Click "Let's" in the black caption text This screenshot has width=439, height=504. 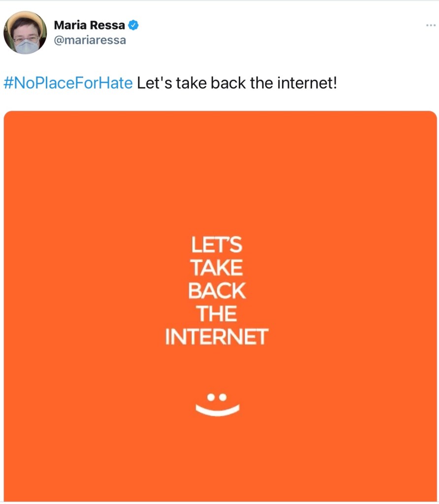pyautogui.click(x=155, y=83)
